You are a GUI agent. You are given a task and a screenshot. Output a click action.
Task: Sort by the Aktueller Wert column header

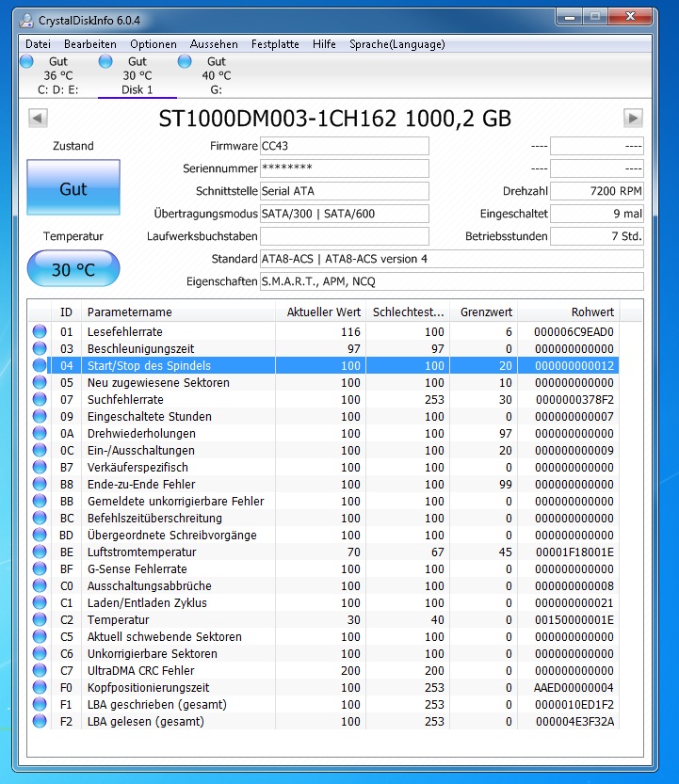point(321,312)
